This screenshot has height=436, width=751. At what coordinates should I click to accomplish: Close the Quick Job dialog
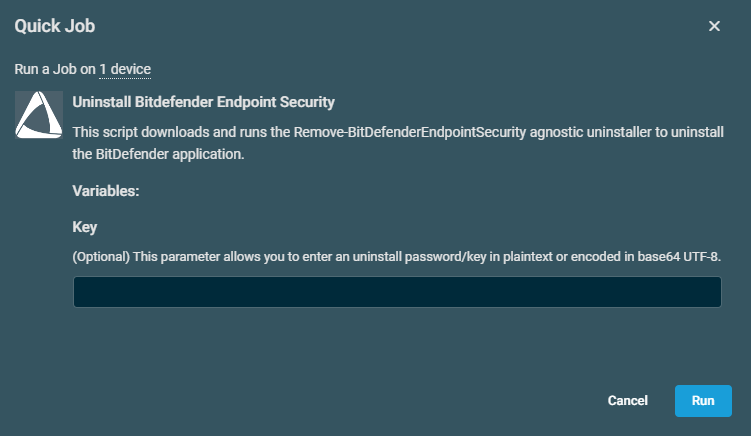(714, 26)
